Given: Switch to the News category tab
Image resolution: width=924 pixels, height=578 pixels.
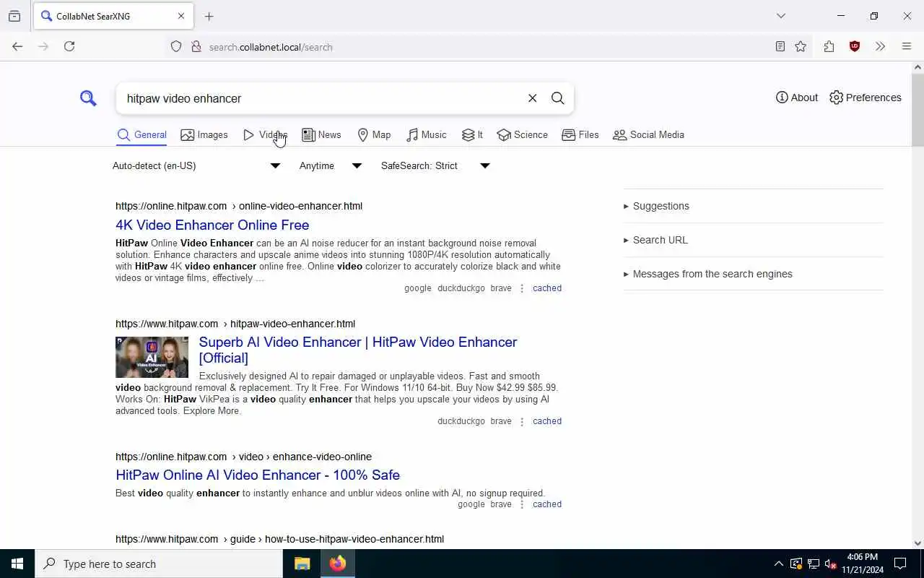Looking at the screenshot, I should 321,135.
